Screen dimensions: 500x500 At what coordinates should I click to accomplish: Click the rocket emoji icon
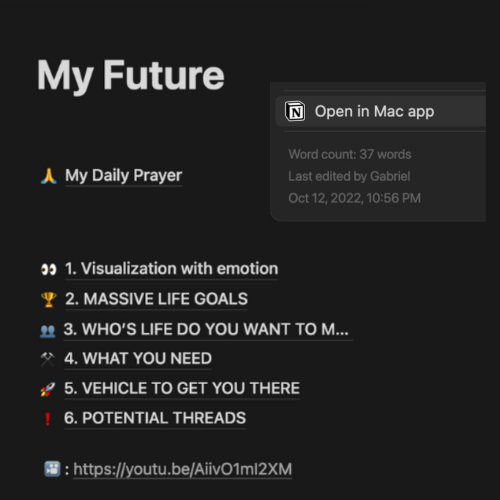(48, 389)
